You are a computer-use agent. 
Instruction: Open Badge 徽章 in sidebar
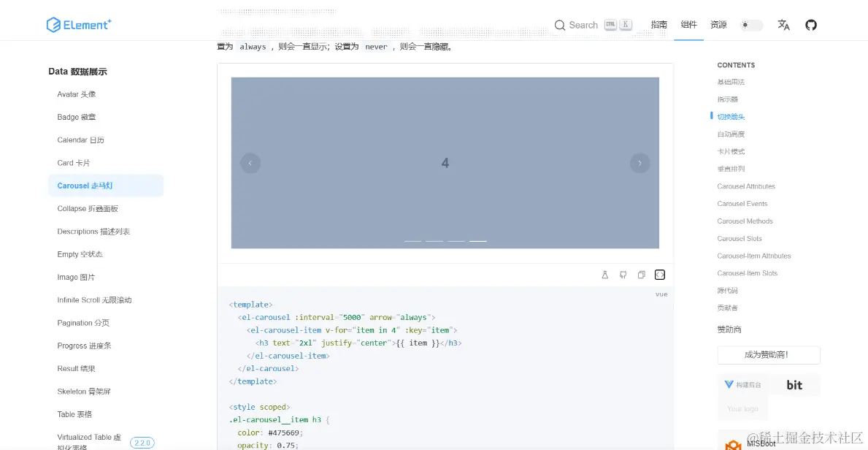(77, 117)
